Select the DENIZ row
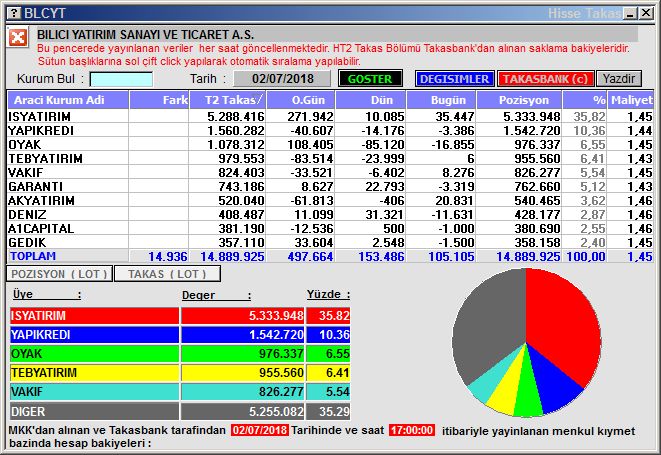Viewport: 661px width, 455px height. (330, 214)
